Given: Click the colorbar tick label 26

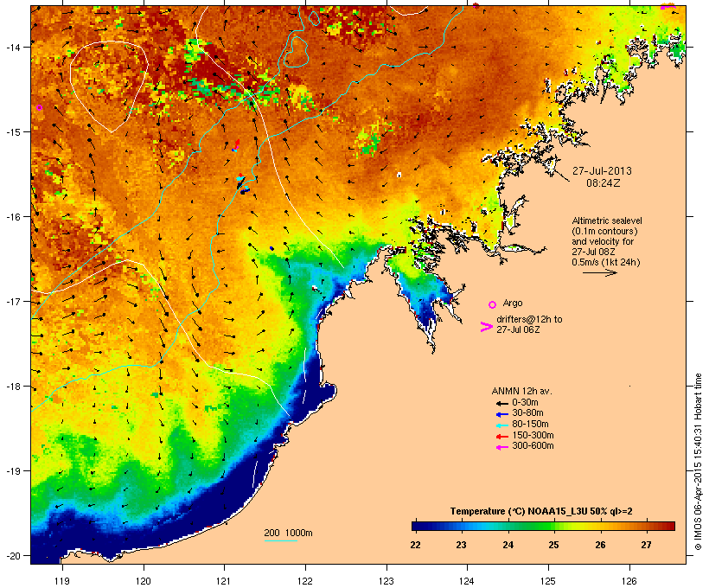Looking at the screenshot, I should pos(600,545).
